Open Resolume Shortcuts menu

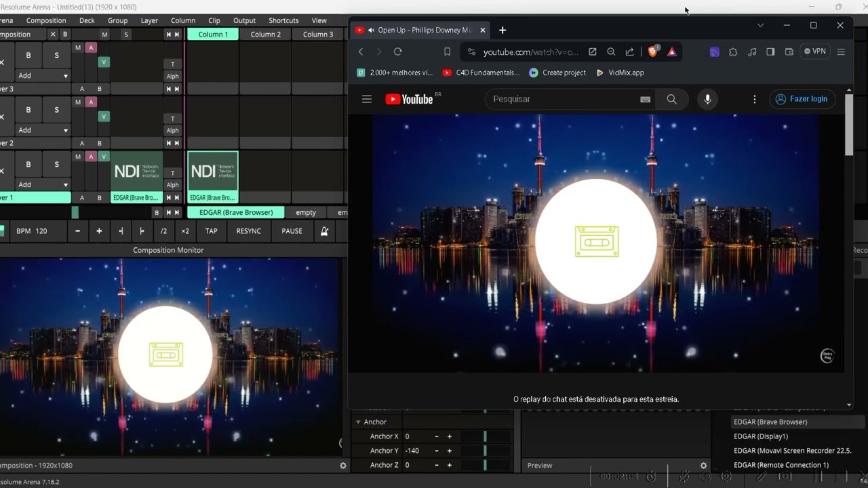[283, 20]
